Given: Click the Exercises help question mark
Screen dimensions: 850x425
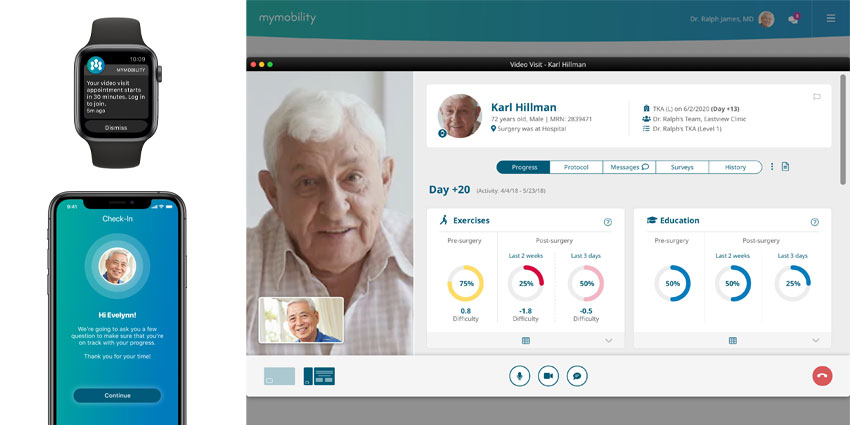Looking at the screenshot, I should 607,222.
